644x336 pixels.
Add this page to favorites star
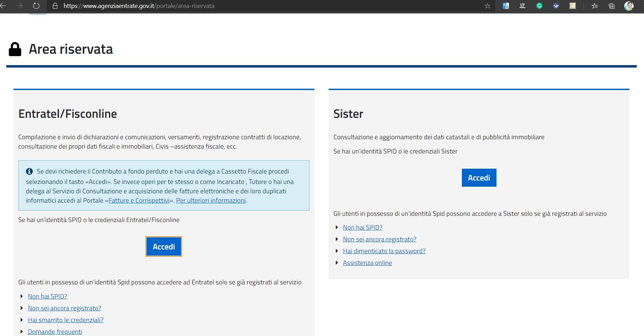(488, 6)
